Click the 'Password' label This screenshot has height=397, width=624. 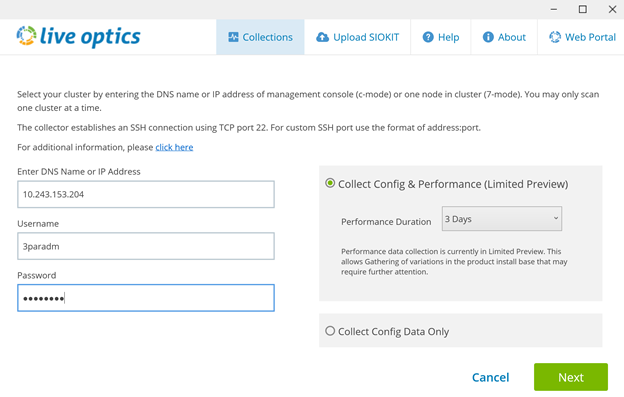click(x=37, y=275)
